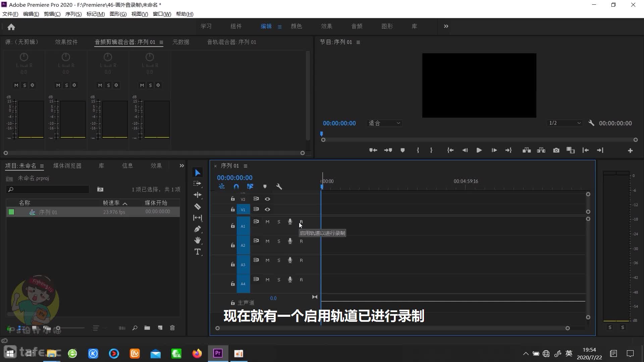Image resolution: width=644 pixels, height=362 pixels.
Task: Enable voice-over record on track A1
Action: [290, 222]
